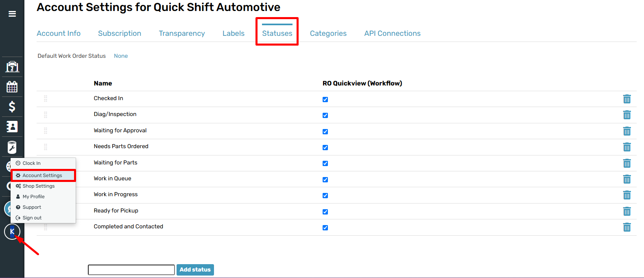Open the parts can wrench icon

(x=12, y=147)
